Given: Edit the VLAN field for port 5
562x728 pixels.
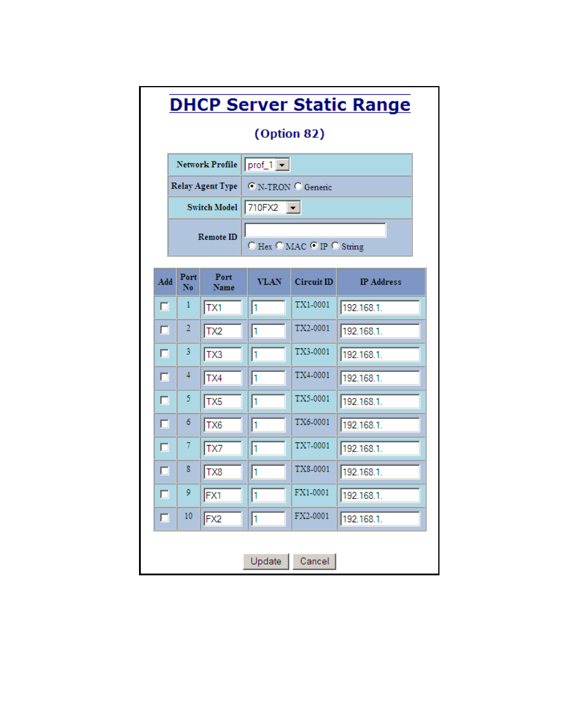Looking at the screenshot, I should pos(269,401).
